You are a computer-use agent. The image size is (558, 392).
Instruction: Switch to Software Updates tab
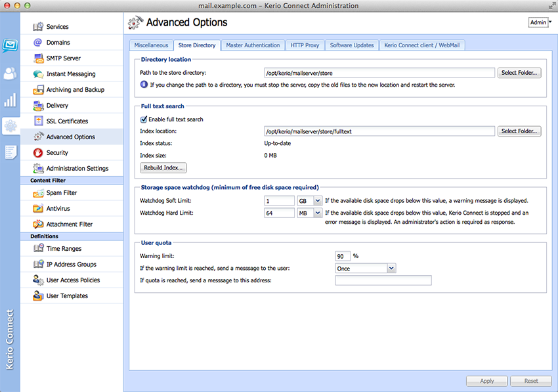click(352, 45)
